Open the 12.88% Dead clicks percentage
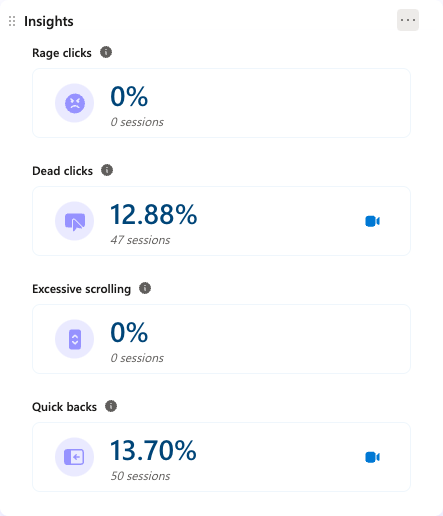The image size is (443, 516). pyautogui.click(x=154, y=215)
